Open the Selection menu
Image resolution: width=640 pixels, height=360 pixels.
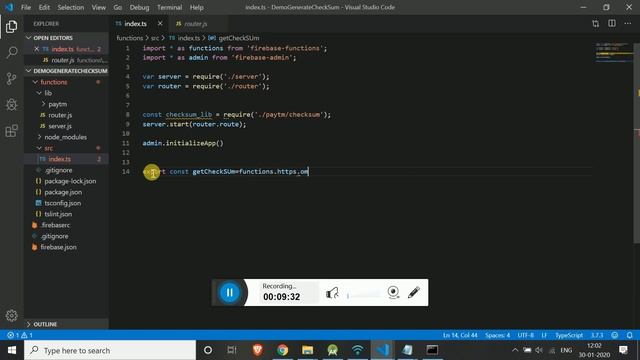pyautogui.click(x=71, y=7)
